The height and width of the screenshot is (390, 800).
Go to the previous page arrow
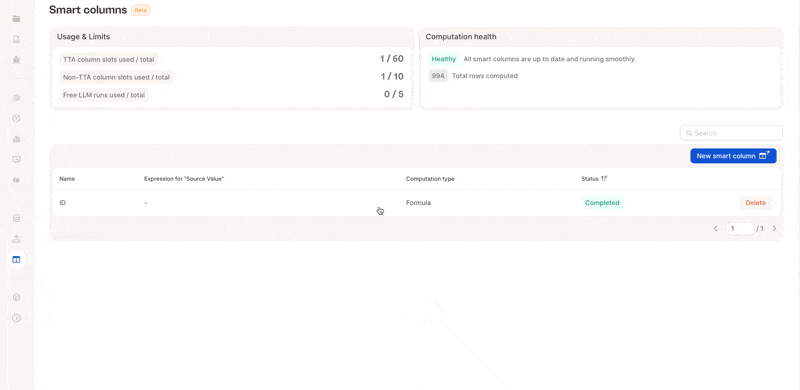716,229
